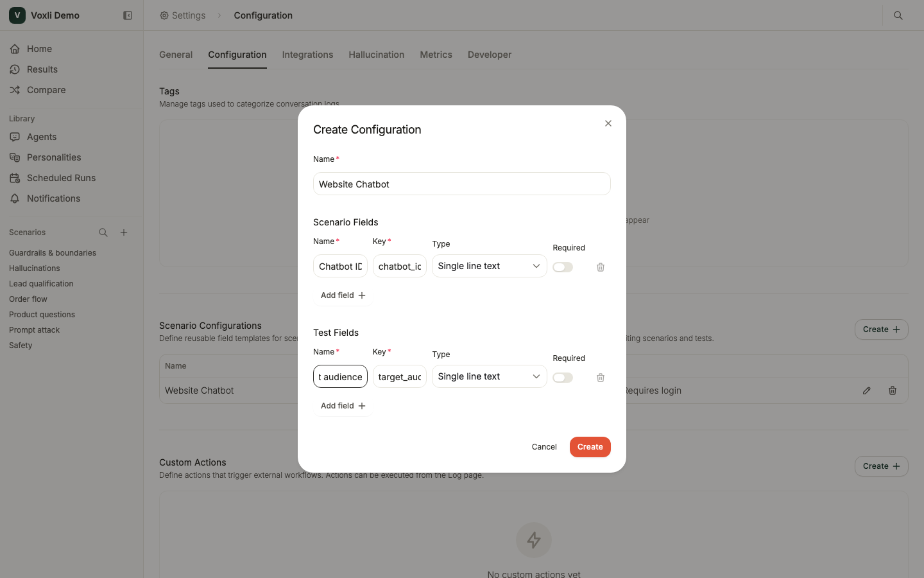Open Agents library page
This screenshot has height=578, width=924.
point(42,137)
